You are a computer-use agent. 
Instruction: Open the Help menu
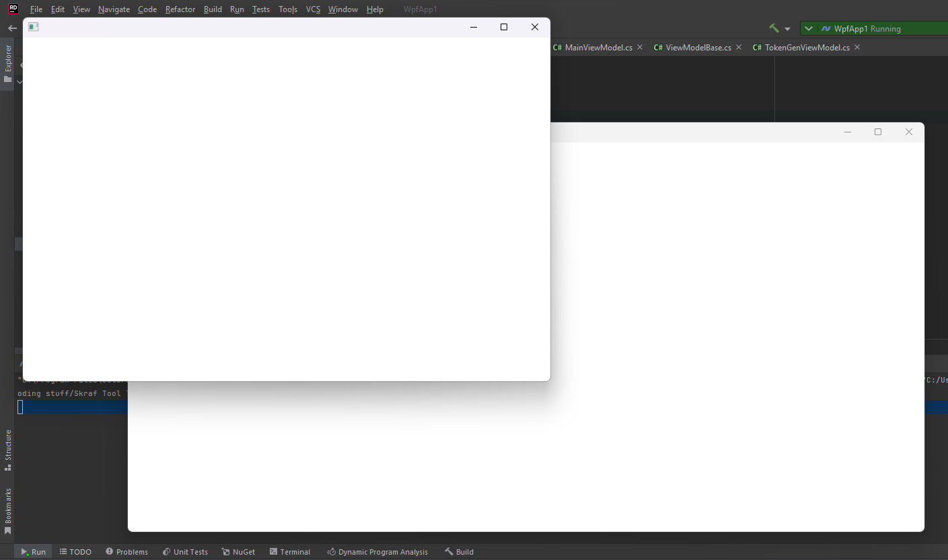[375, 9]
